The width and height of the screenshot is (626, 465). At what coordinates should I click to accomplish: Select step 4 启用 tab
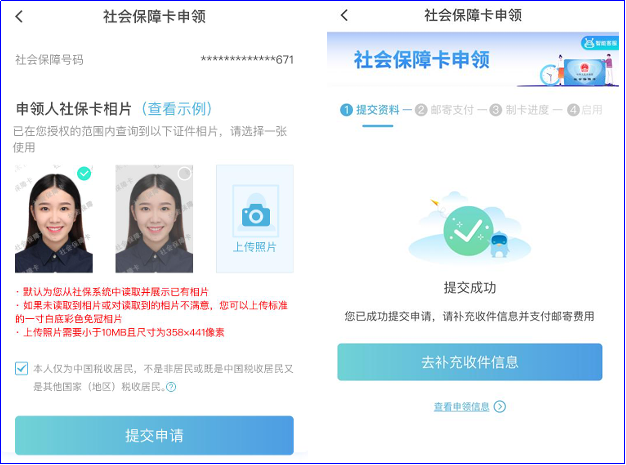pyautogui.click(x=585, y=110)
